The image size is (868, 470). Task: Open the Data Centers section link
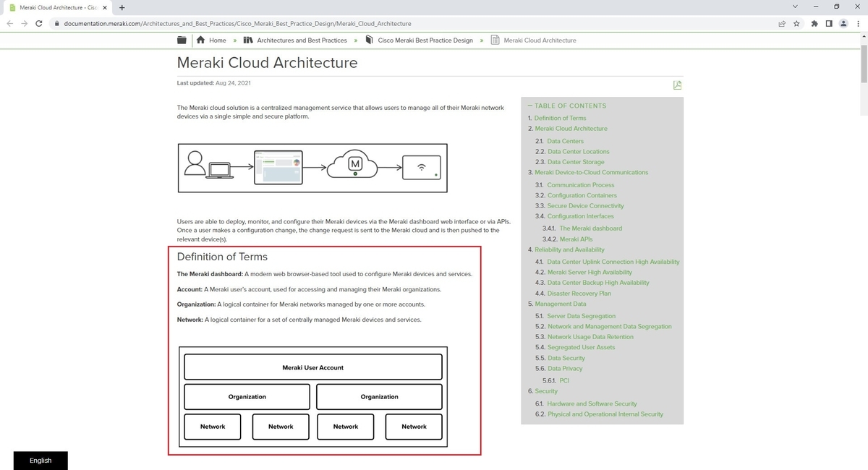tap(564, 140)
